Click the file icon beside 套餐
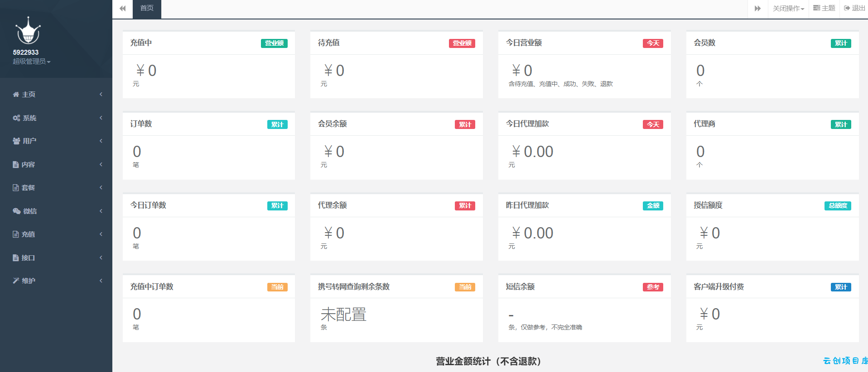The image size is (868, 372). coord(15,188)
